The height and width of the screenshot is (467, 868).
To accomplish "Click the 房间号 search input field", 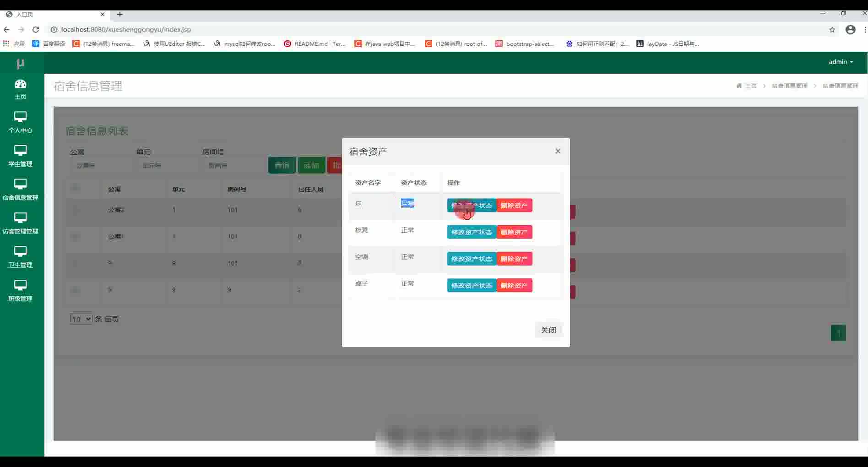I will click(x=232, y=165).
